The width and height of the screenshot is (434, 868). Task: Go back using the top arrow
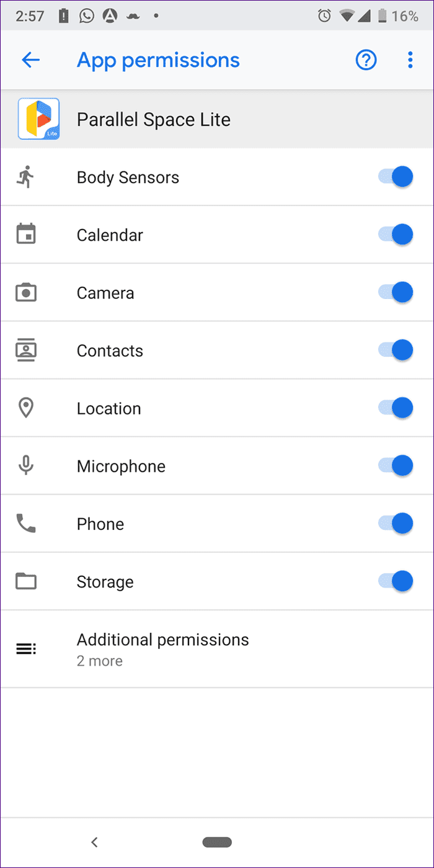pyautogui.click(x=30, y=60)
